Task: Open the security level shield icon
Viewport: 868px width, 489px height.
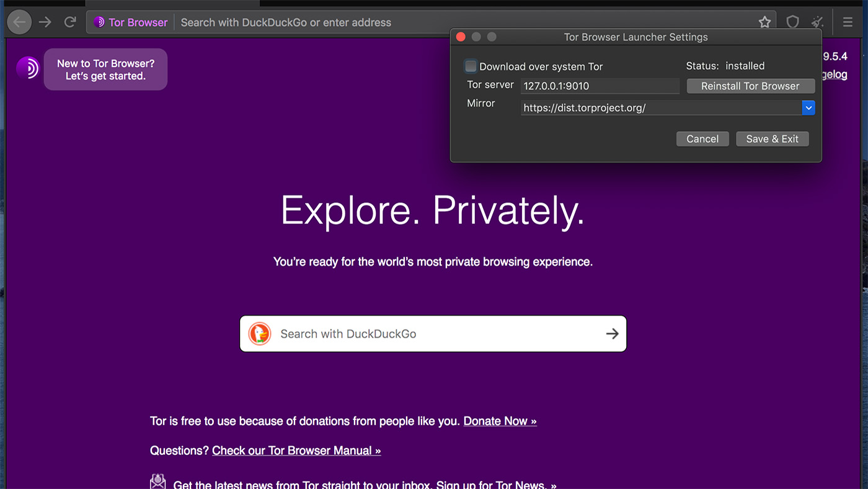Action: point(792,22)
